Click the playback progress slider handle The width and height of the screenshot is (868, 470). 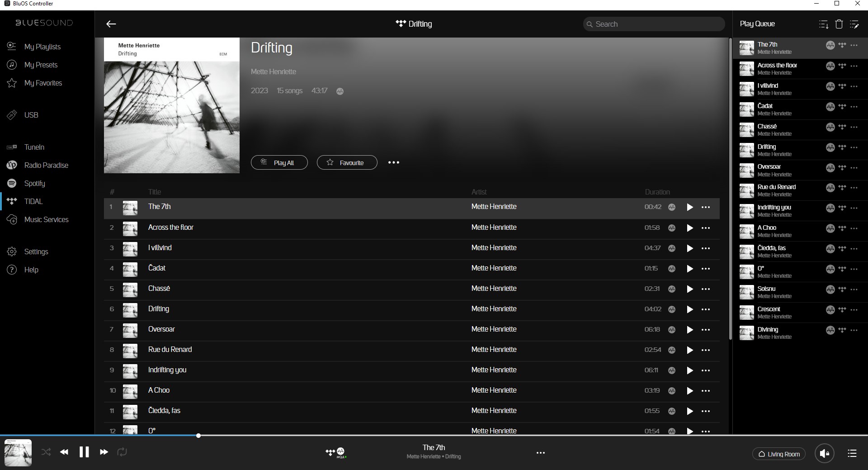198,435
